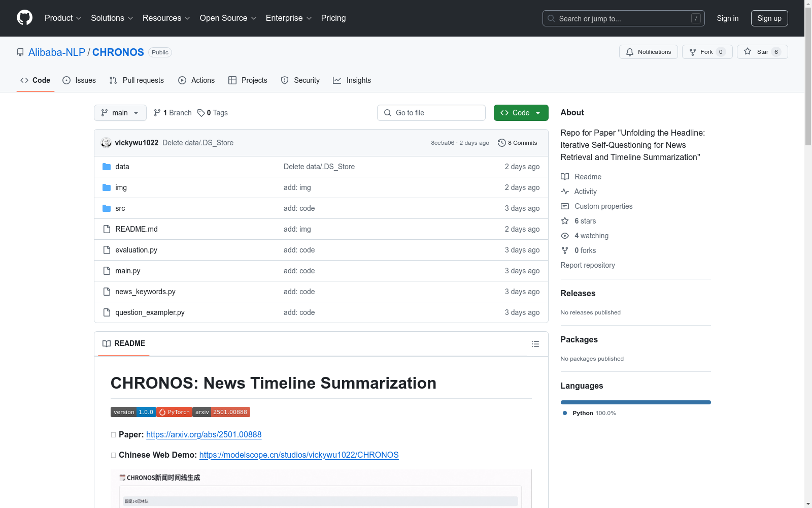Click the version 1.0.0 badge
This screenshot has width=812, height=508.
133,412
